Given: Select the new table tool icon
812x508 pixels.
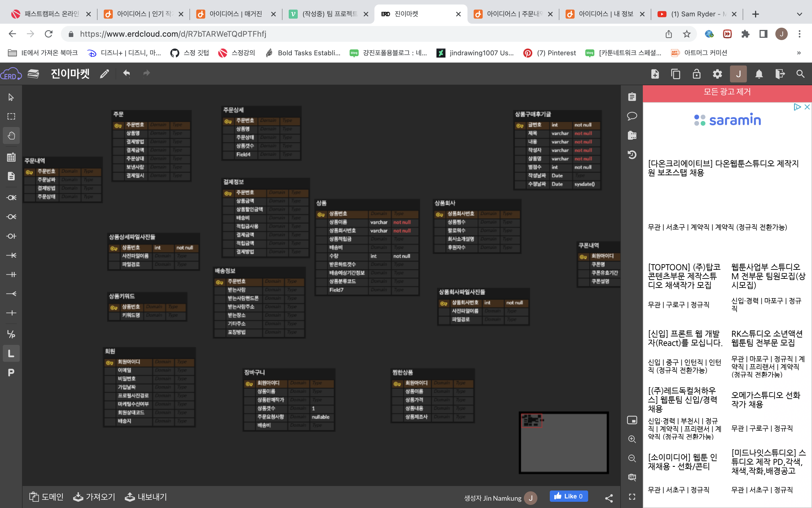Looking at the screenshot, I should point(11,157).
